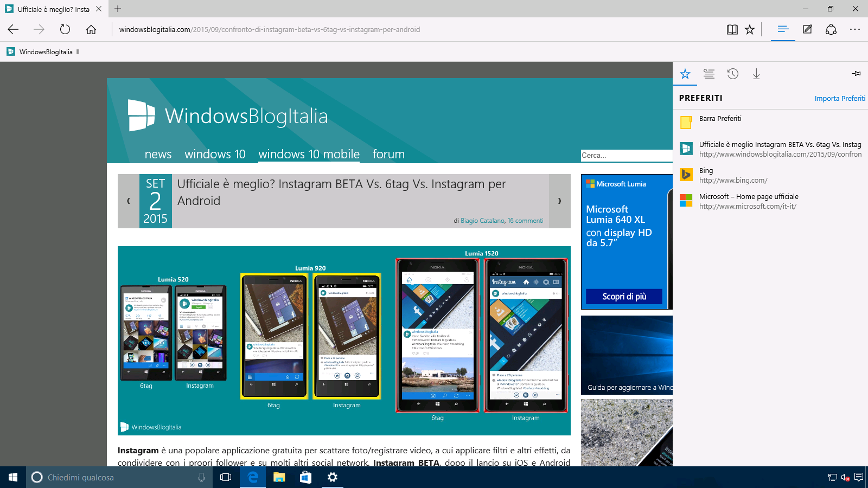
Task: Switch to Downloads tab in Hub
Action: point(756,74)
